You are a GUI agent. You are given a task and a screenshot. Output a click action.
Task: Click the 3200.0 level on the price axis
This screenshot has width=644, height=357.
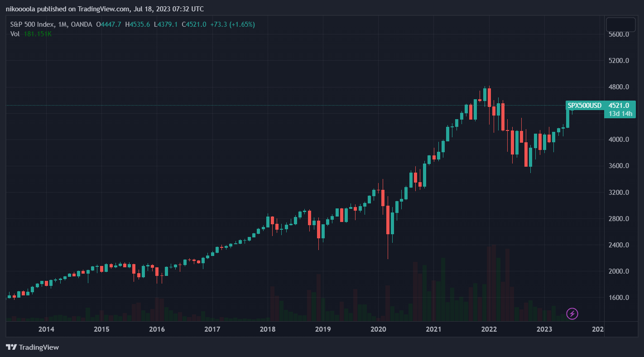[x=618, y=193]
